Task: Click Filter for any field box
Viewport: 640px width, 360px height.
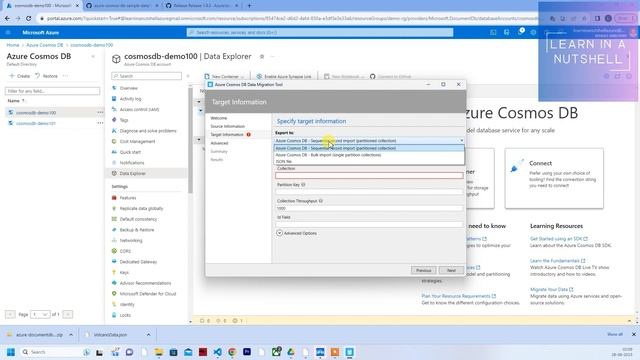Action: (52, 91)
